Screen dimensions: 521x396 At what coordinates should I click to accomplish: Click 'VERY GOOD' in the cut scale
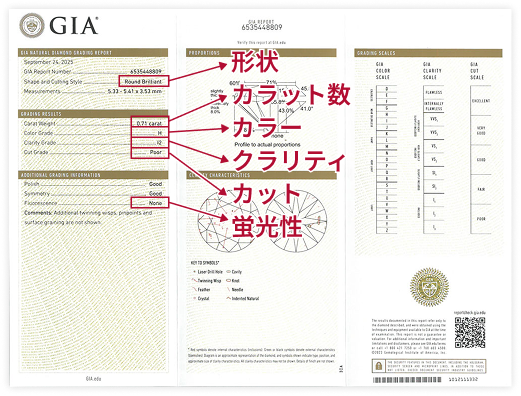pyautogui.click(x=481, y=130)
